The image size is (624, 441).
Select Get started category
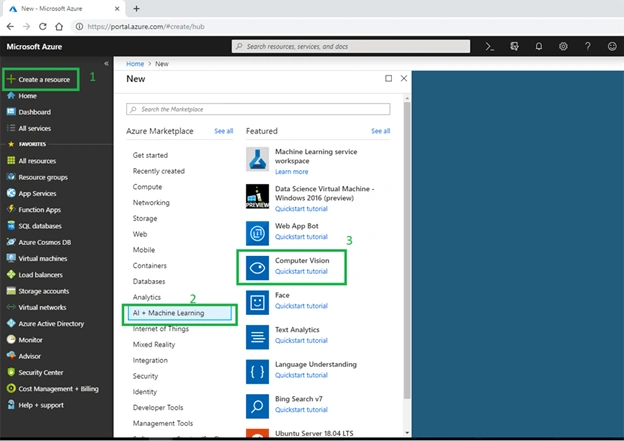coord(150,155)
